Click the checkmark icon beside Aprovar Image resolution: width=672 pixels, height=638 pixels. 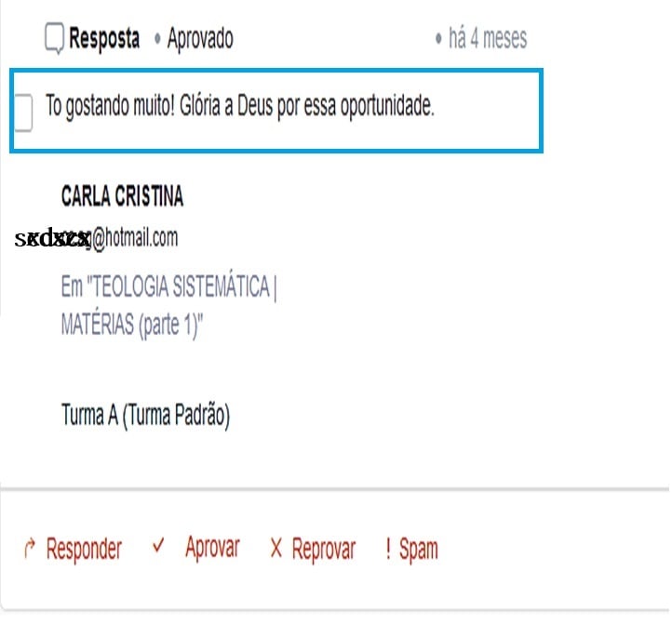158,546
